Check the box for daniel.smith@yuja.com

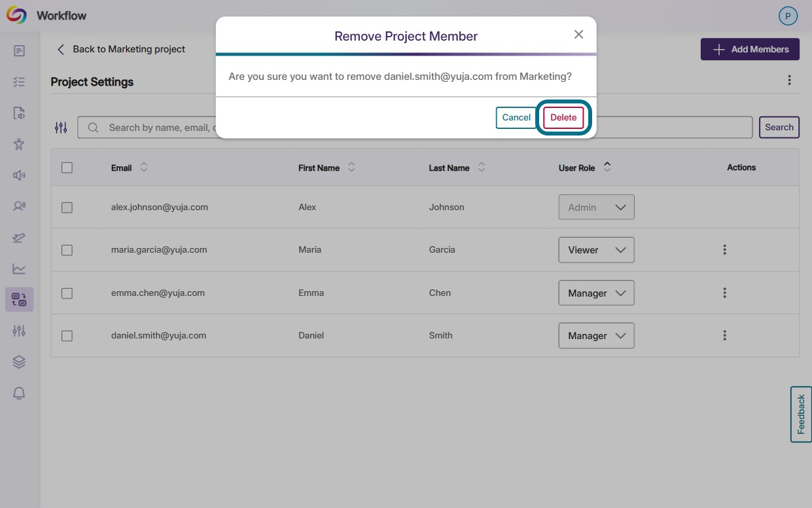click(x=67, y=336)
